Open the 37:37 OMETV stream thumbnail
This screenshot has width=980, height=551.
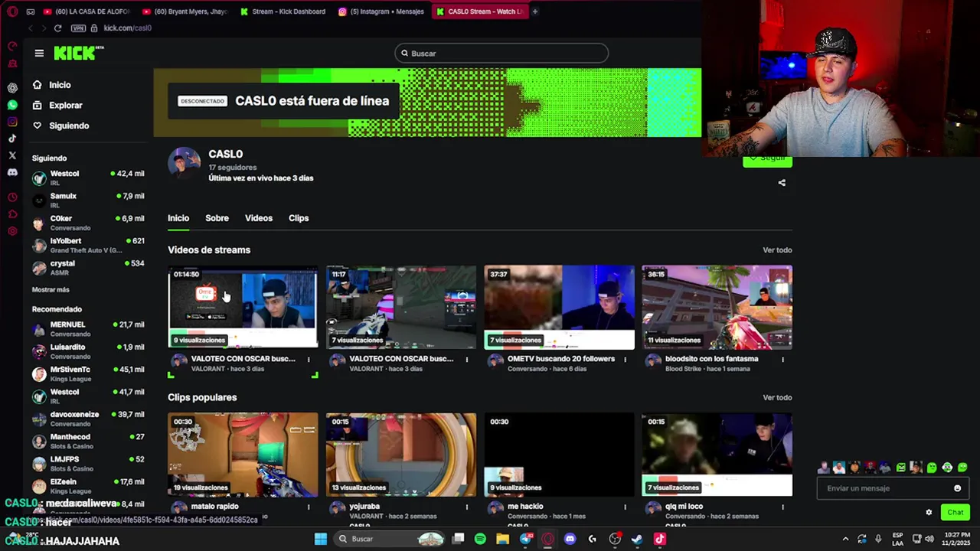(x=559, y=307)
